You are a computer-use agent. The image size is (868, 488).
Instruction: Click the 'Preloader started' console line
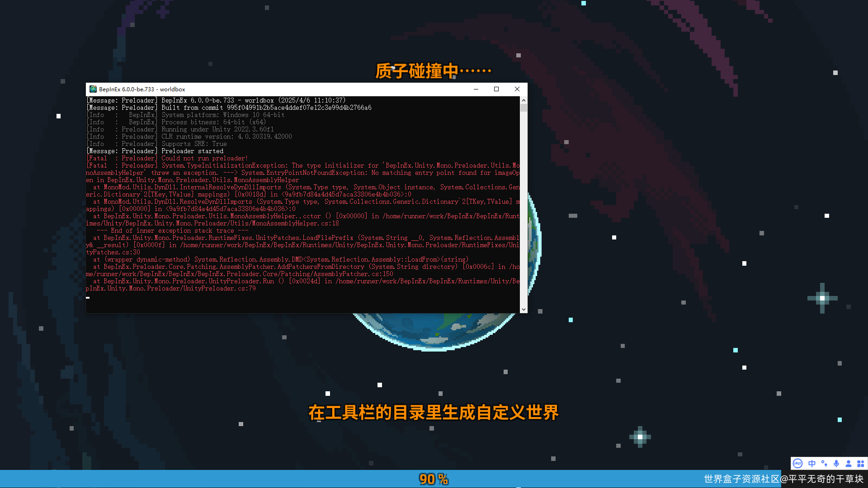[x=155, y=151]
